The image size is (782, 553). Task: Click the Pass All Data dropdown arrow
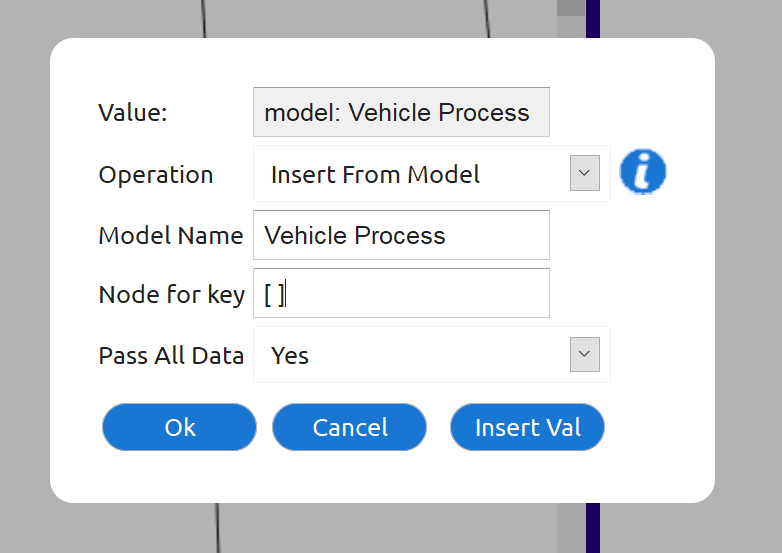(x=584, y=354)
